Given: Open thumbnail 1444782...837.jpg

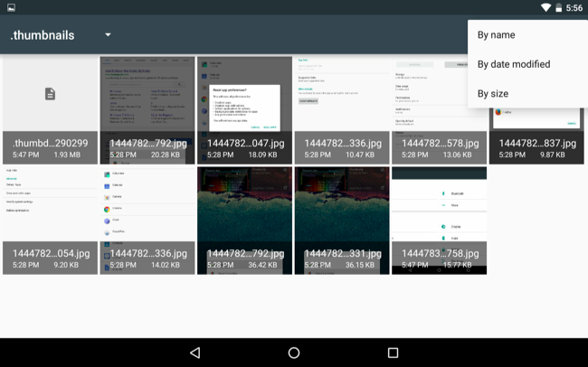Looking at the screenshot, I should 536,136.
